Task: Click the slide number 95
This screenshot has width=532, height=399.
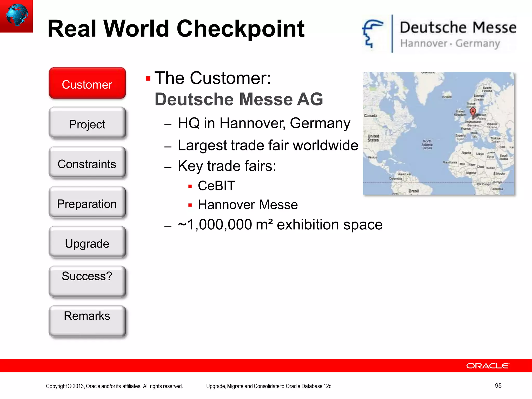Action: coord(498,385)
